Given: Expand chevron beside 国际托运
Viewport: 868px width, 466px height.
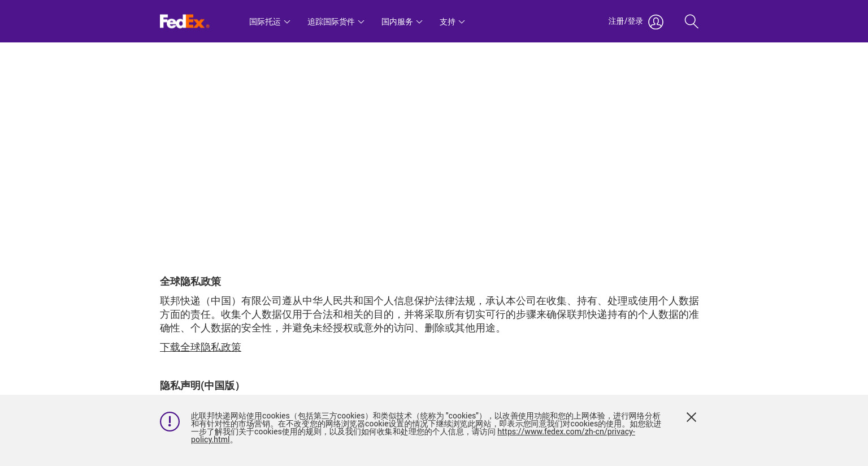Looking at the screenshot, I should point(287,22).
